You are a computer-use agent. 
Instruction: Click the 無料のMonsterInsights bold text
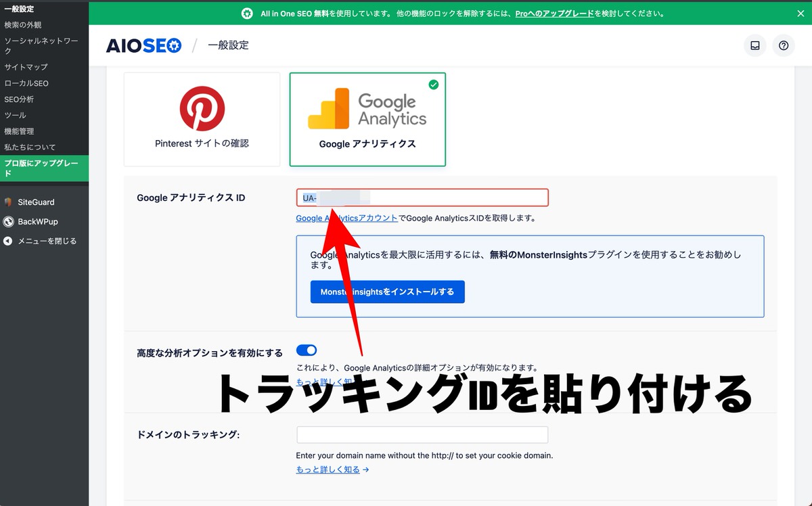click(x=538, y=255)
